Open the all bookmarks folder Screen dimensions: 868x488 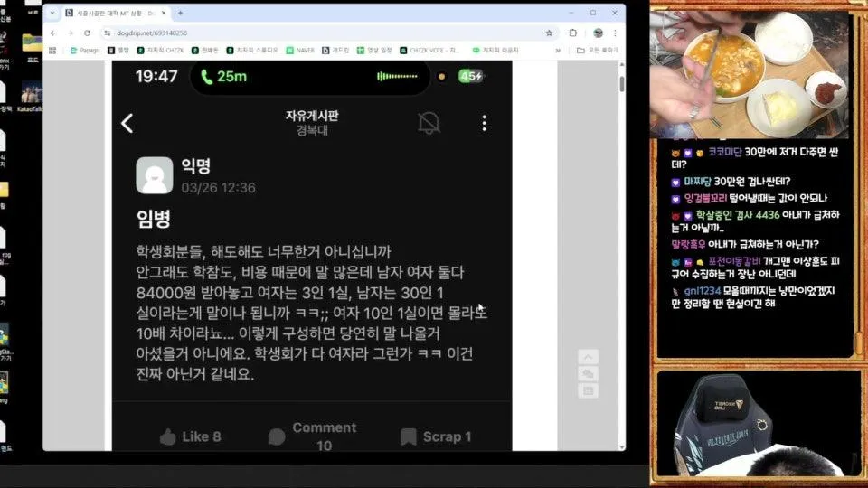click(x=597, y=51)
